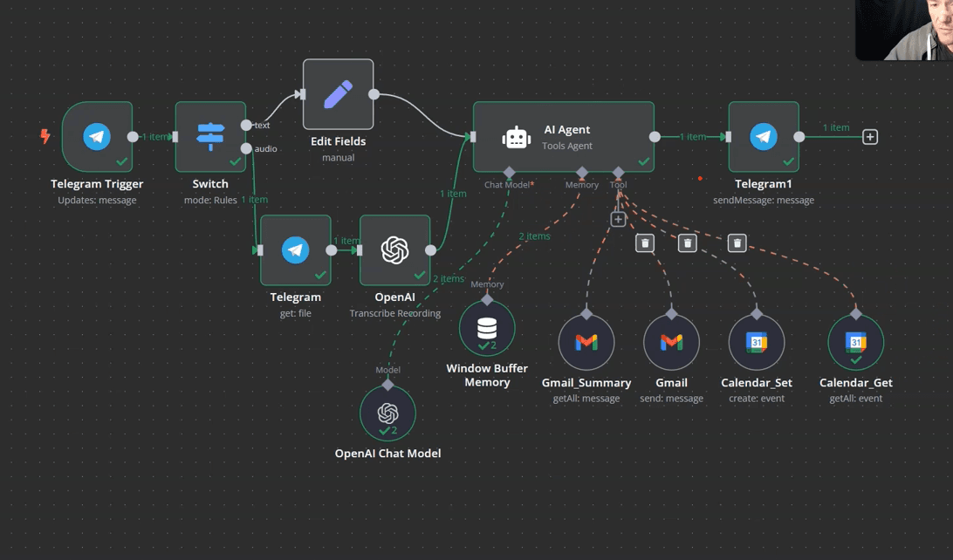The height and width of the screenshot is (560, 953).
Task: Click the AI Agent Memory connector
Action: [x=582, y=173]
